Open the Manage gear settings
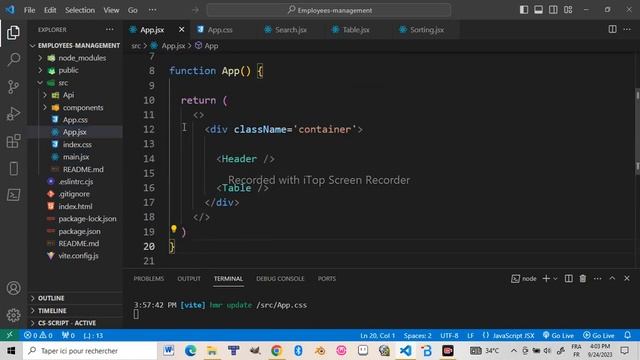This screenshot has width=640, height=360. coord(13,315)
